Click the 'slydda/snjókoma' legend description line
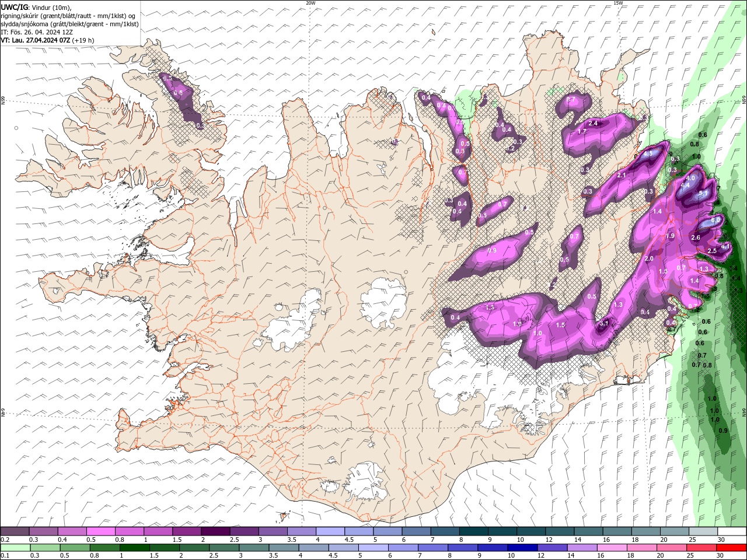This screenshot has height=560, width=747. coord(69,24)
